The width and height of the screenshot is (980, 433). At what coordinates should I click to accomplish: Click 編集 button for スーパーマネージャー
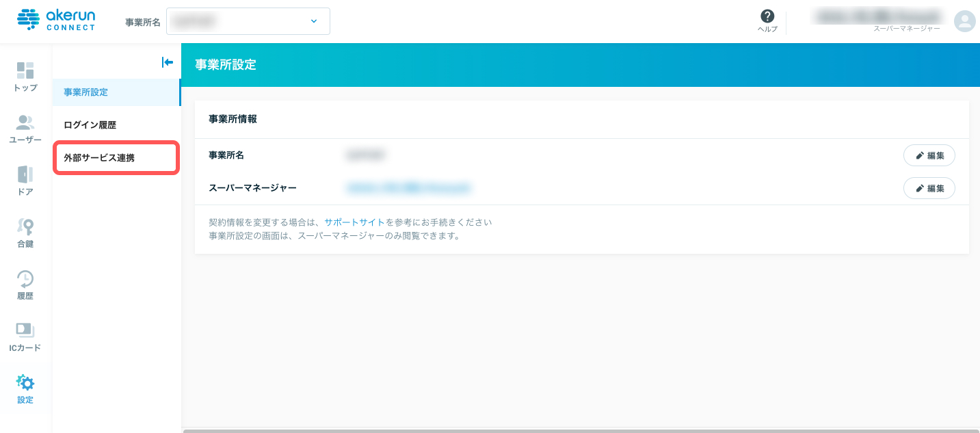pyautogui.click(x=929, y=188)
